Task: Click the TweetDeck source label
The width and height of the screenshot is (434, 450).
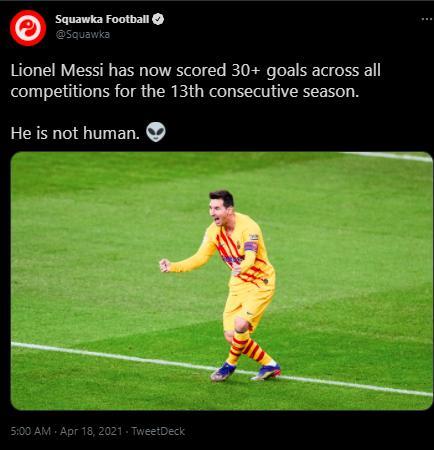Action: (158, 431)
